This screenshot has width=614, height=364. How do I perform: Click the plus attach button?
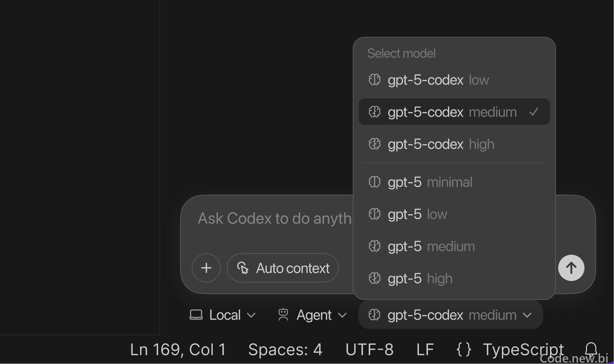[206, 268]
